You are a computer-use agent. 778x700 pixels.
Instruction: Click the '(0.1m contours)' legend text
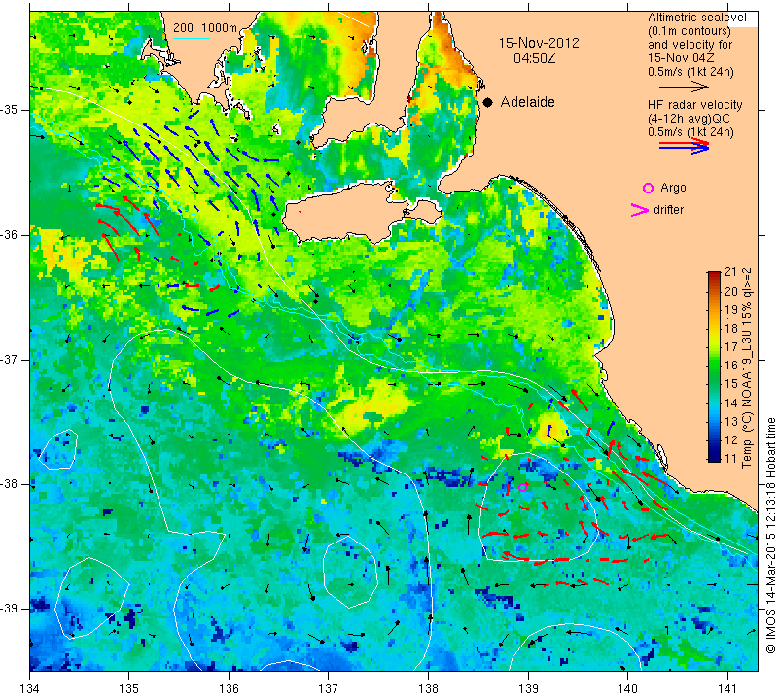point(689,31)
